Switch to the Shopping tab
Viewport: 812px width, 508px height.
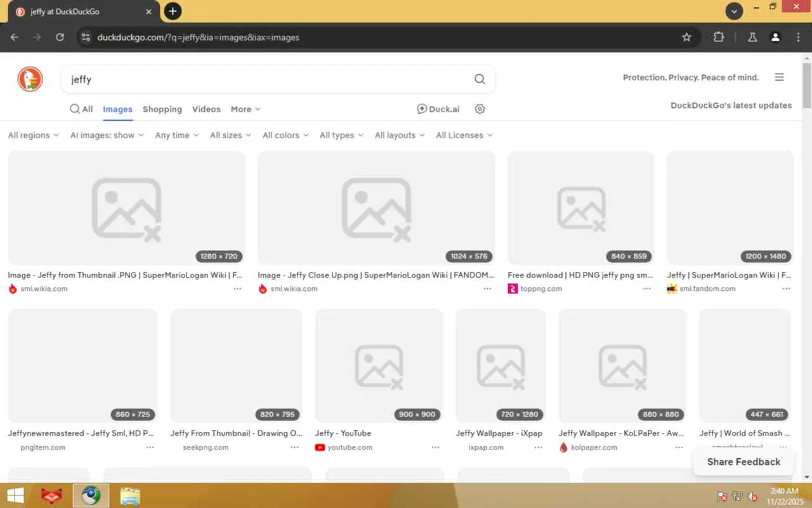pyautogui.click(x=162, y=109)
